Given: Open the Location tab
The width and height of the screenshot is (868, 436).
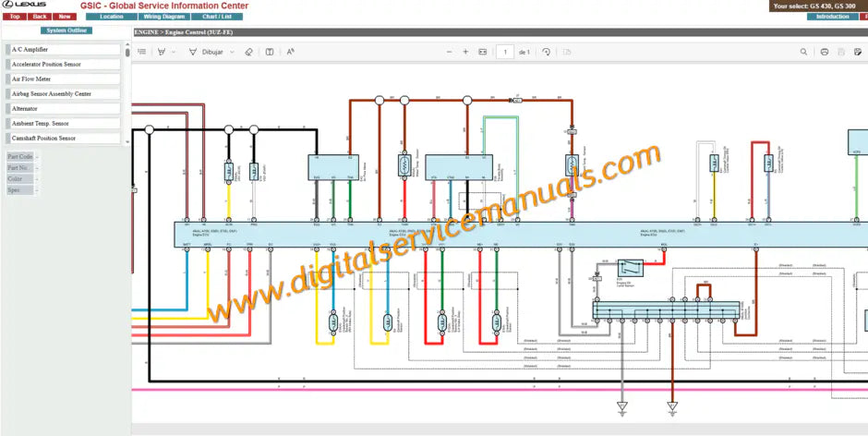Looking at the screenshot, I should (111, 17).
